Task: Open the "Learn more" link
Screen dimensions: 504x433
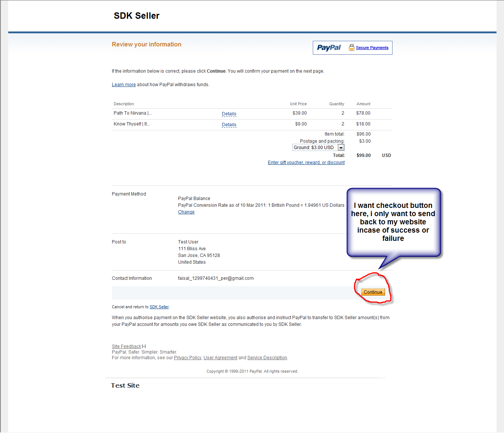Action: pyautogui.click(x=123, y=84)
